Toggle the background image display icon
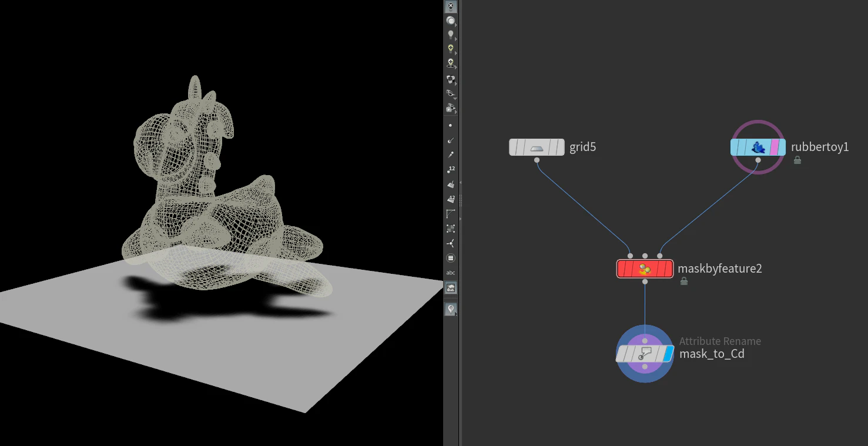 point(451,288)
